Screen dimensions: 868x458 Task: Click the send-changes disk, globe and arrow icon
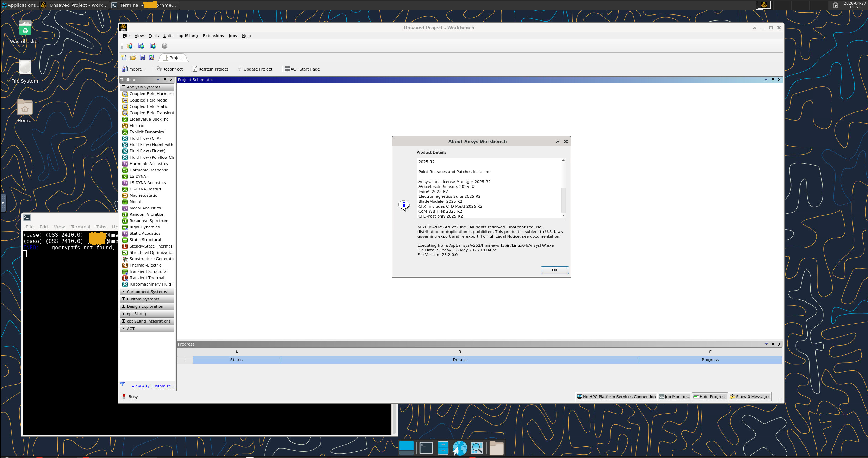[153, 46]
